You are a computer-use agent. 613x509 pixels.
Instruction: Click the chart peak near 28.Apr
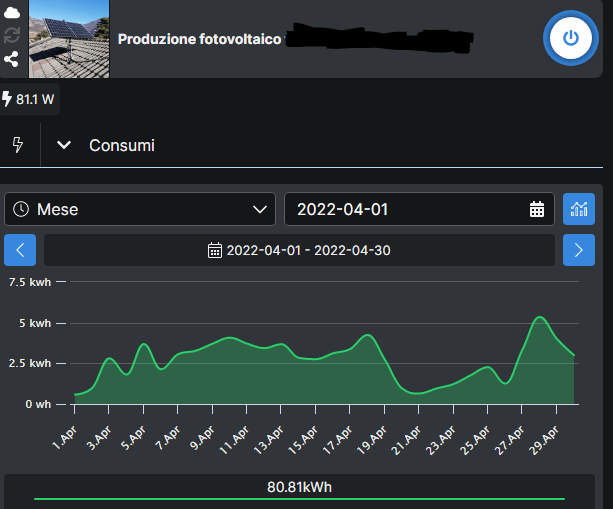pyautogui.click(x=540, y=317)
